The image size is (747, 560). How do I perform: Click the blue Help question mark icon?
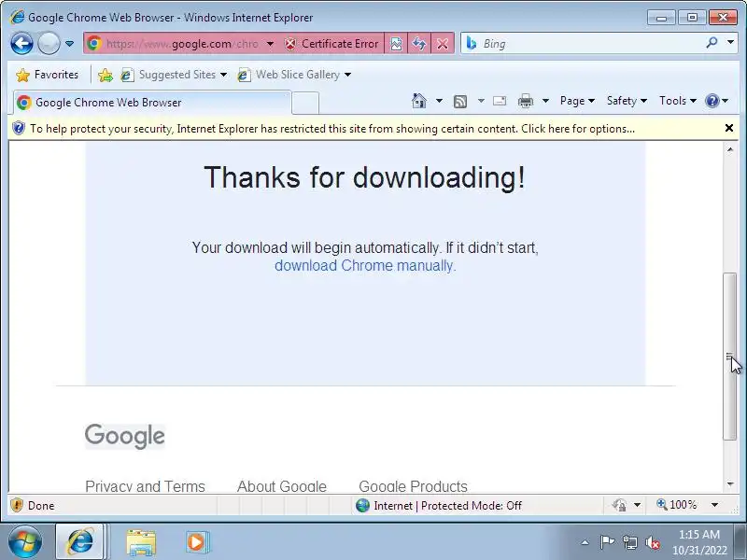pos(712,101)
